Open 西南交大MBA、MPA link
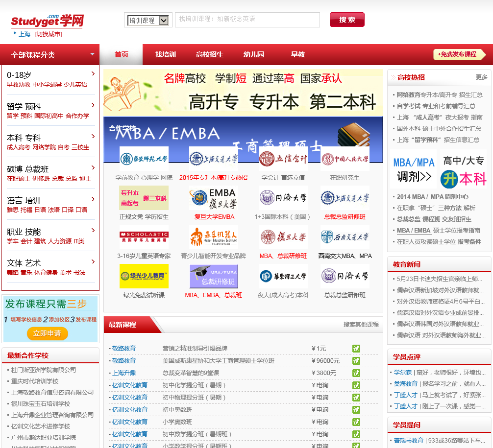 click(345, 256)
